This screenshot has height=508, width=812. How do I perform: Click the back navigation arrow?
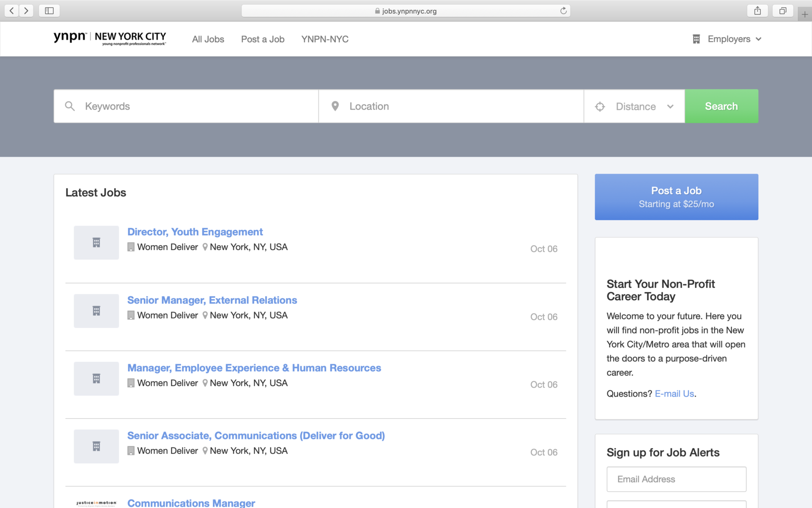(x=11, y=11)
